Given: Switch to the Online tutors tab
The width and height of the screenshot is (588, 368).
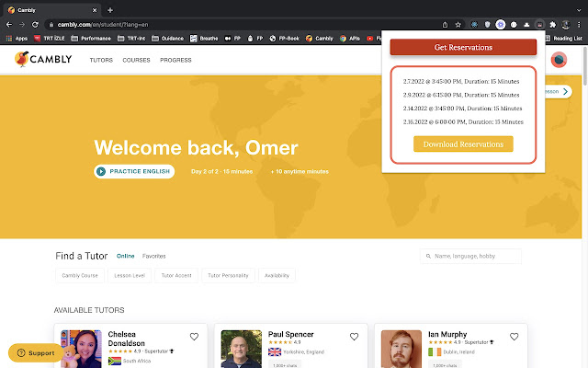Looking at the screenshot, I should [125, 256].
